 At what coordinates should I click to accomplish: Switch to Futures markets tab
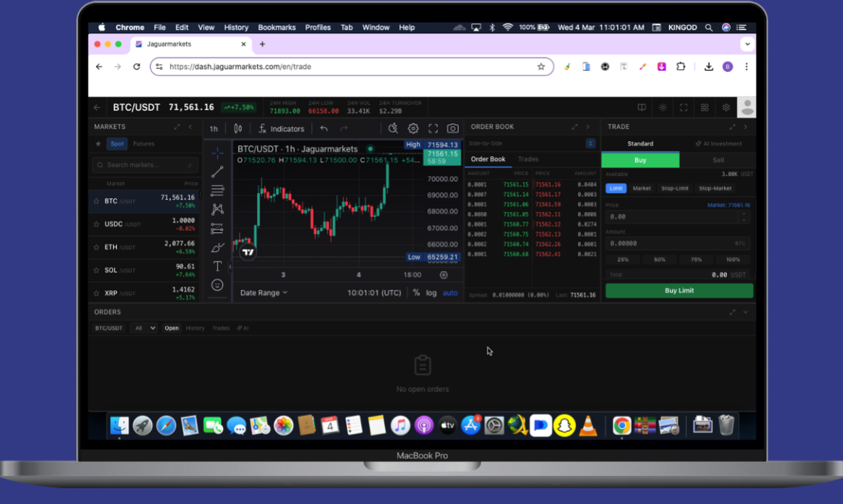tap(143, 144)
